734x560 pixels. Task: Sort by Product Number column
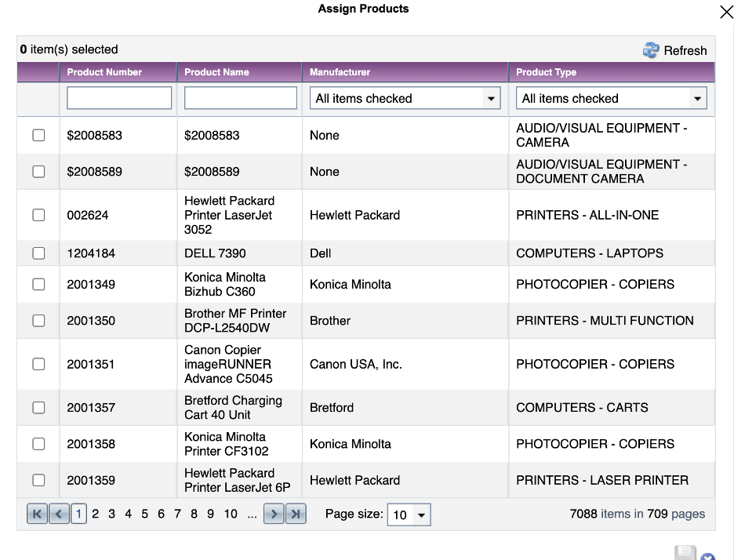click(x=104, y=72)
